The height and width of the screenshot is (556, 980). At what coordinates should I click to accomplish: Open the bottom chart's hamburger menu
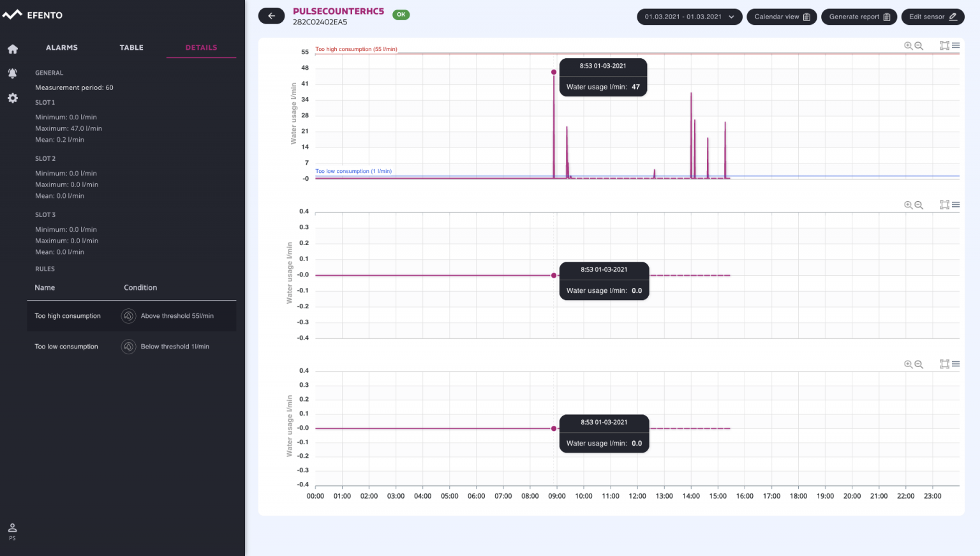click(956, 364)
